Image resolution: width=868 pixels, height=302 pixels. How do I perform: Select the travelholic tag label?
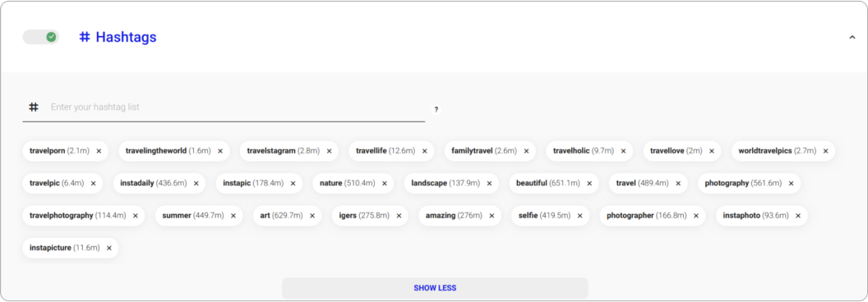click(x=572, y=151)
